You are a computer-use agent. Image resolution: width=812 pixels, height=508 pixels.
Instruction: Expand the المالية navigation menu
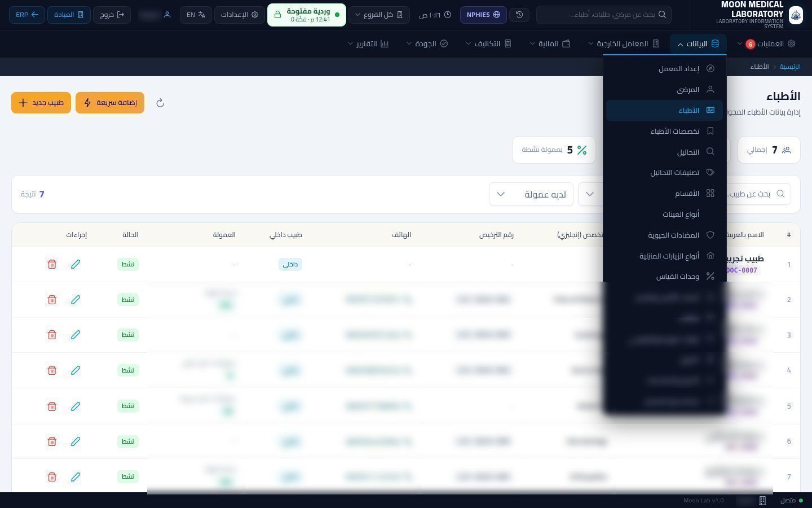[550, 43]
